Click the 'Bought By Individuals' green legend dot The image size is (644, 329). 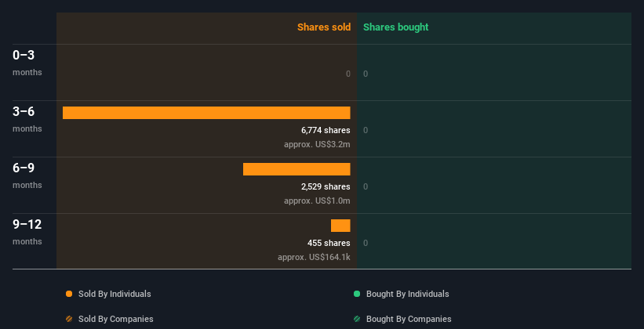357,294
